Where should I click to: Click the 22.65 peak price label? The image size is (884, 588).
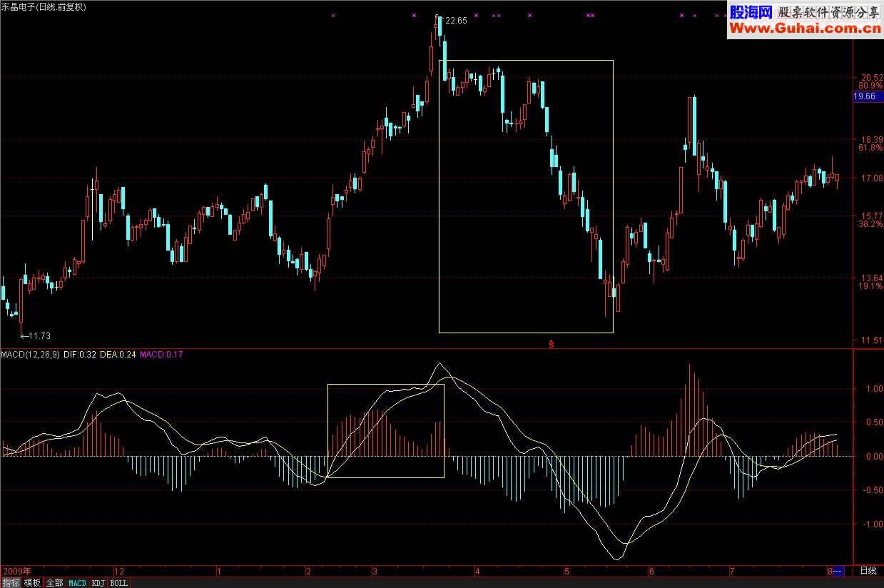pyautogui.click(x=455, y=21)
